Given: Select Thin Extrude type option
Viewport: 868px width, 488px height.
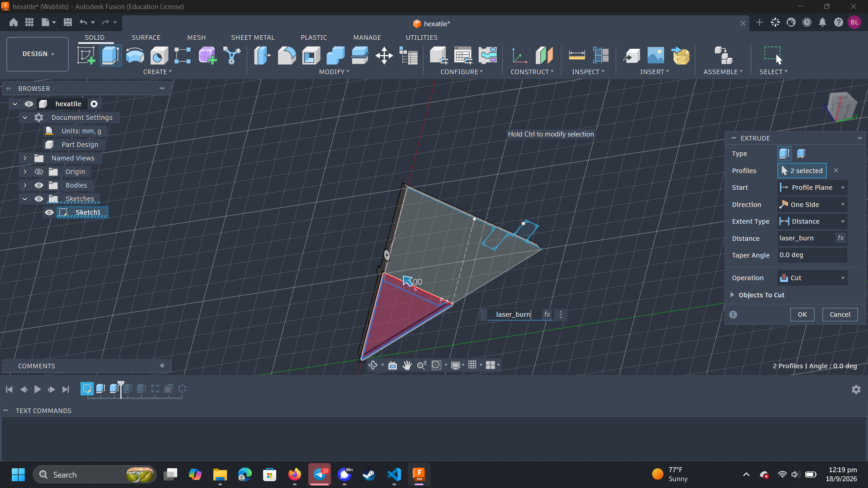Looking at the screenshot, I should pyautogui.click(x=801, y=154).
